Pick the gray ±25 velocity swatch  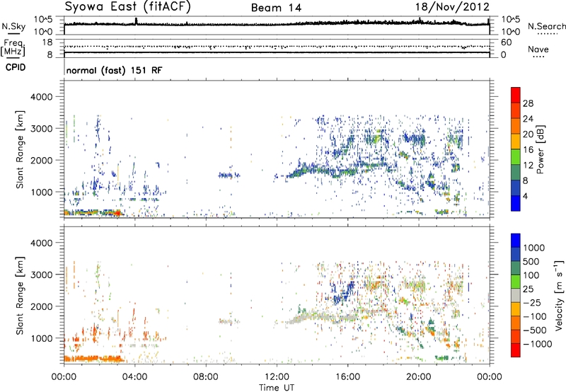tap(516, 295)
